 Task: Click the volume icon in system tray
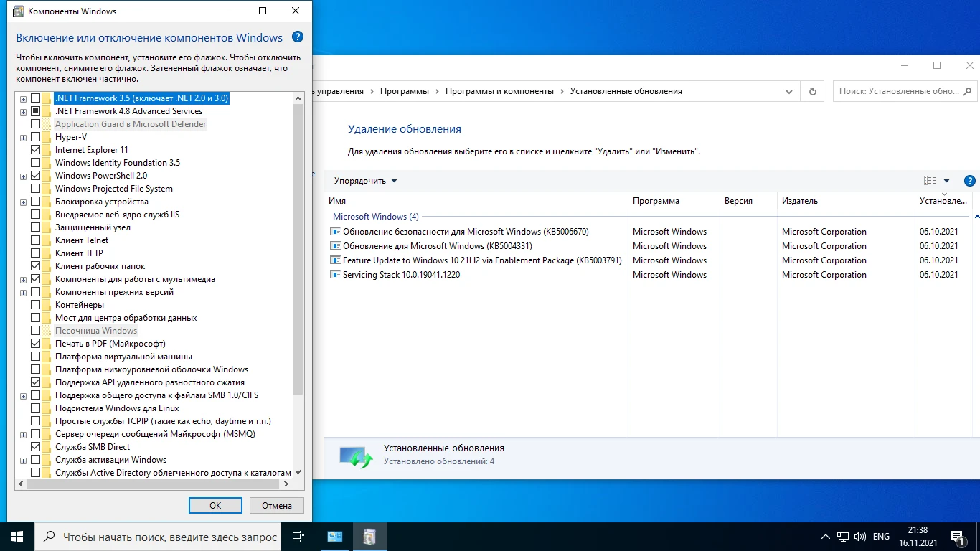click(x=860, y=537)
